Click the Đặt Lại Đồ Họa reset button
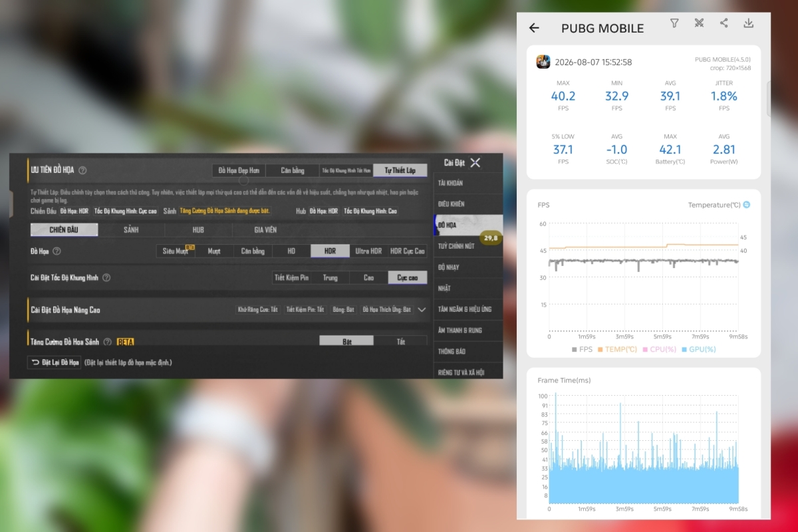 pyautogui.click(x=54, y=362)
